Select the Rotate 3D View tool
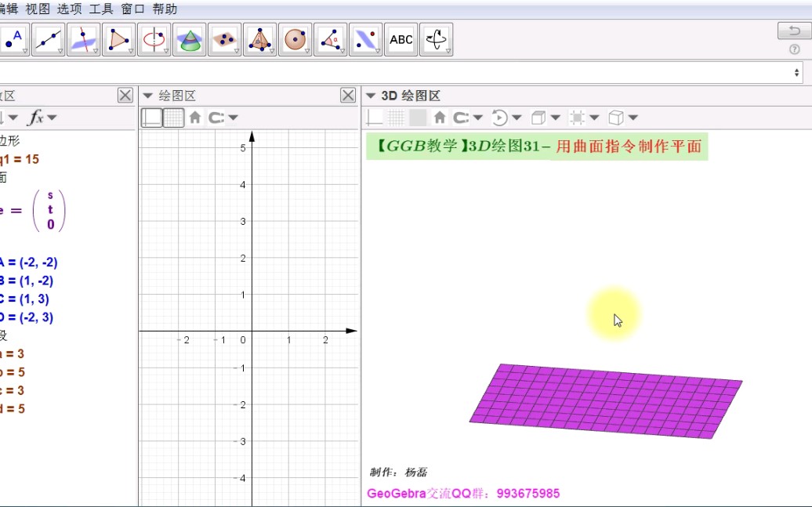The height and width of the screenshot is (507, 812). coord(436,39)
